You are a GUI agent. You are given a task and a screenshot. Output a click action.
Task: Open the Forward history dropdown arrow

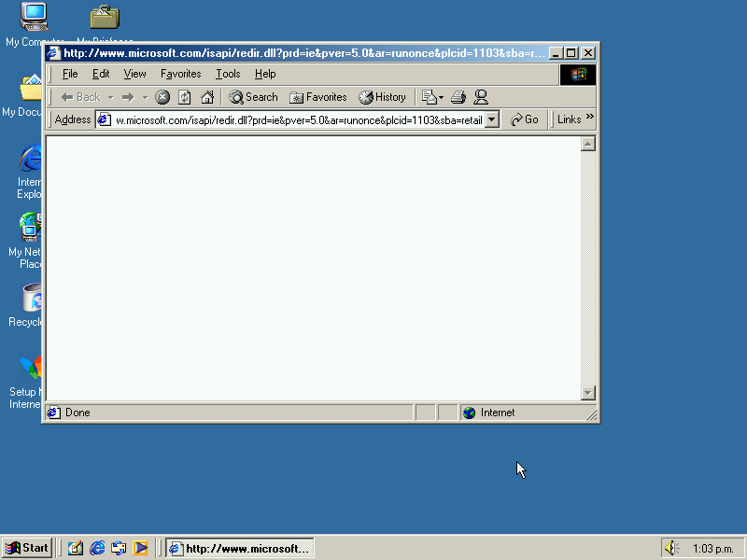click(145, 98)
